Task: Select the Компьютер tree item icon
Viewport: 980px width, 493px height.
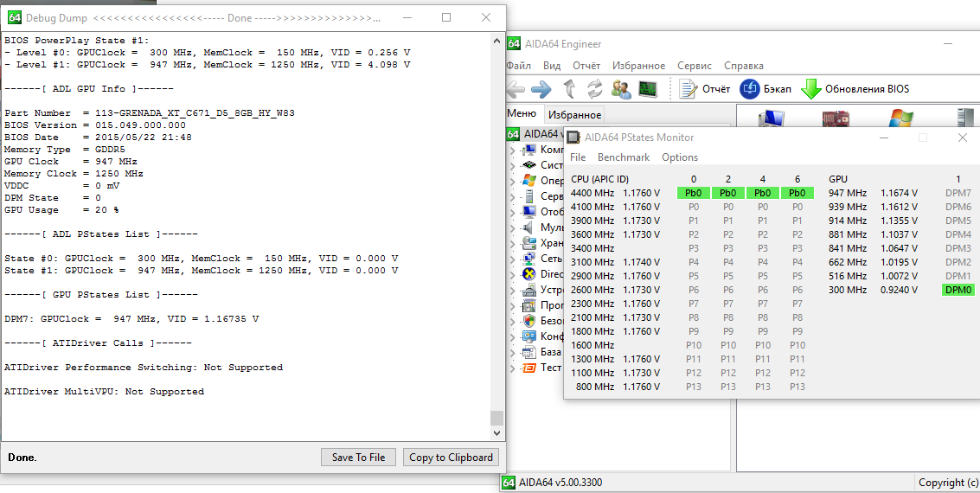Action: tap(529, 150)
